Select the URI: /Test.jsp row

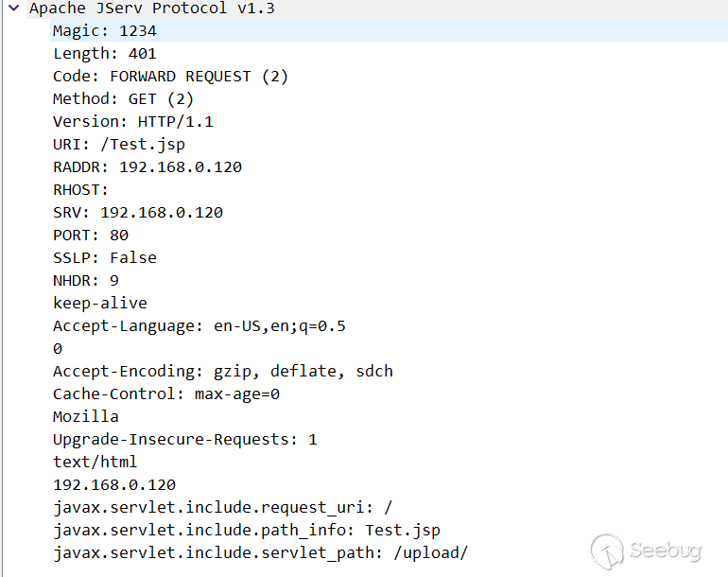pos(119,145)
